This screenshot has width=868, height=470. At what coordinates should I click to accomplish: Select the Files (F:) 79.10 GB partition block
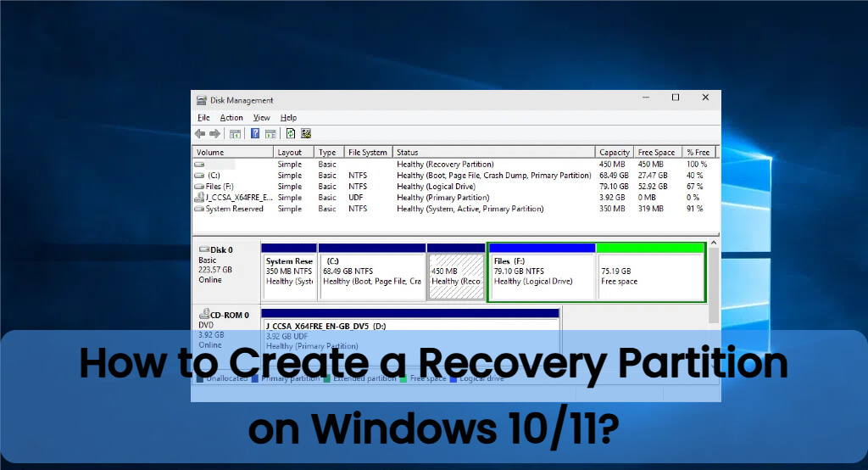point(542,271)
